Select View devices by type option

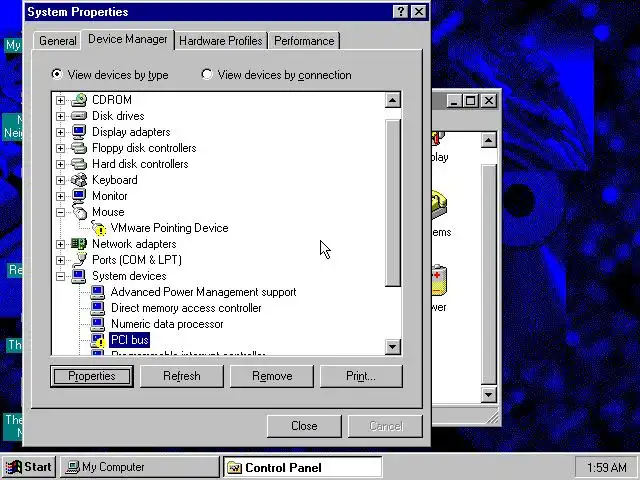(x=109, y=75)
